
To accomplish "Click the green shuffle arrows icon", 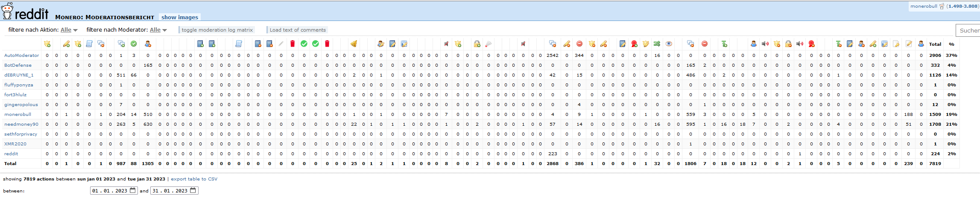I will 657,44.
